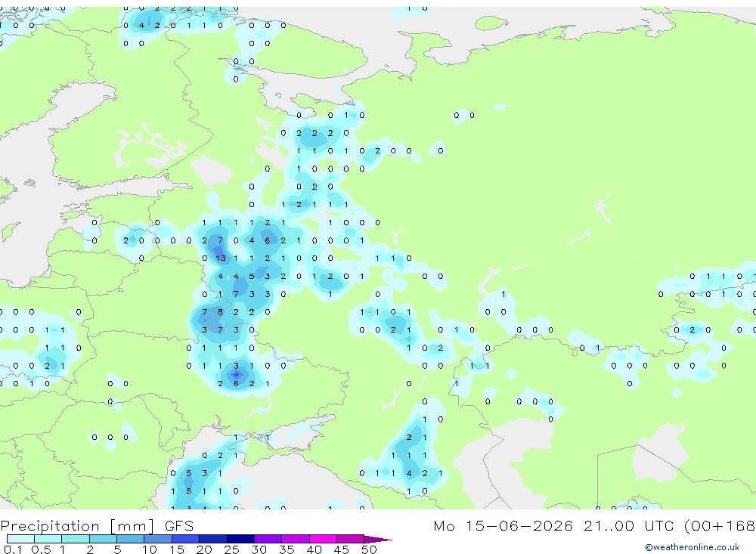Click the legend label '10'
756x554 pixels.
(150, 549)
